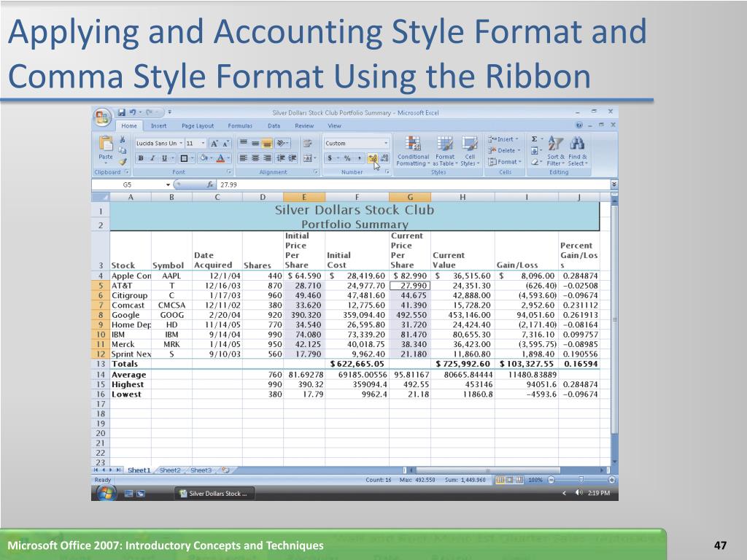Decrease font size with Shrink Font
This screenshot has width=747, height=560.
pyautogui.click(x=226, y=144)
